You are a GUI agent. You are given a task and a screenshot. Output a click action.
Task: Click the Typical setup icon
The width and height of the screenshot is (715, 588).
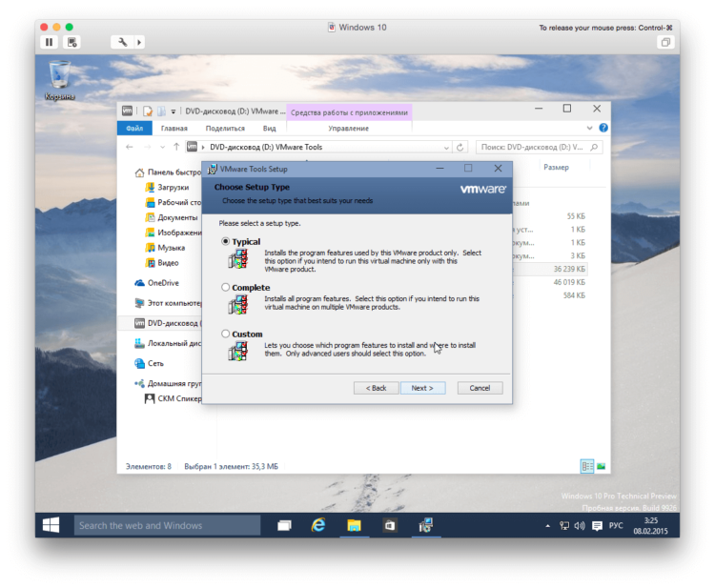[x=238, y=259]
